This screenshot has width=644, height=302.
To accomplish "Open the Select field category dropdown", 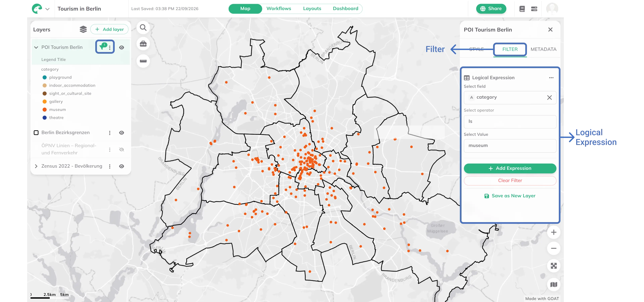I will tap(510, 97).
